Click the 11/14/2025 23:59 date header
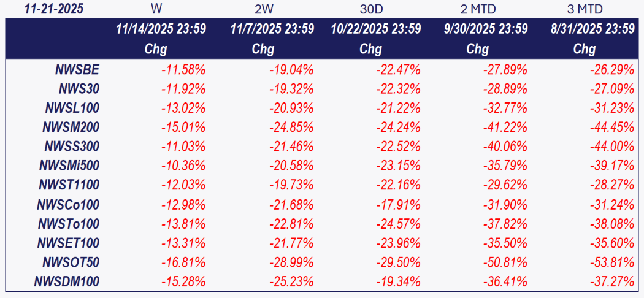 coord(160,29)
